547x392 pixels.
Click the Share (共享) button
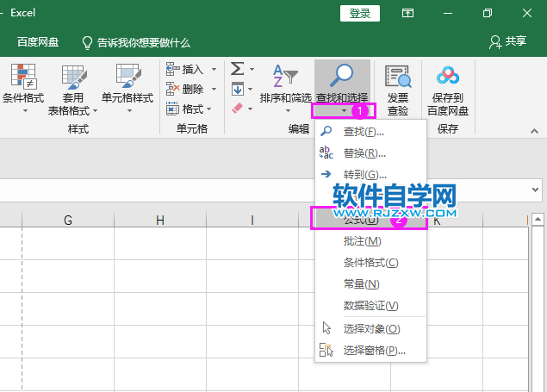[x=507, y=41]
